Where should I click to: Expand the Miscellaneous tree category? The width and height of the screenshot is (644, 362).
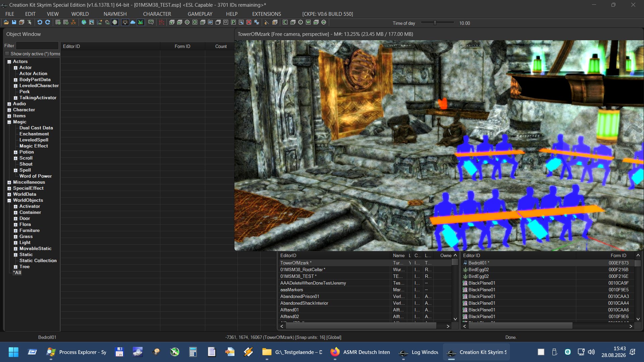(x=9, y=182)
